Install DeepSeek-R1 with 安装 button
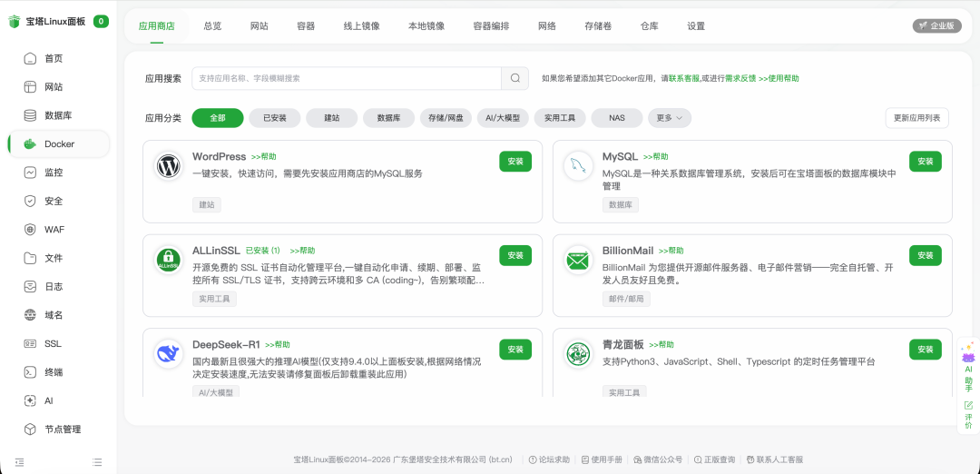The width and height of the screenshot is (980, 474). pos(515,349)
